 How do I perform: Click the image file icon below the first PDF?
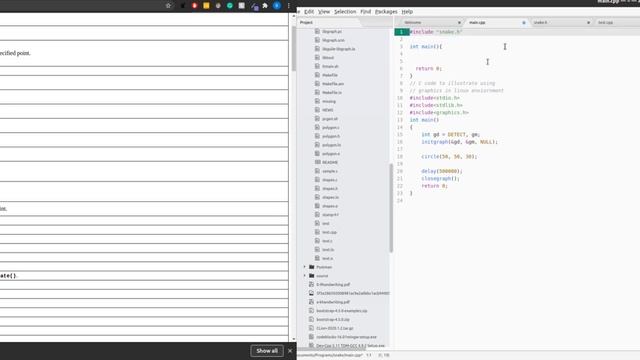pyautogui.click(x=311, y=293)
